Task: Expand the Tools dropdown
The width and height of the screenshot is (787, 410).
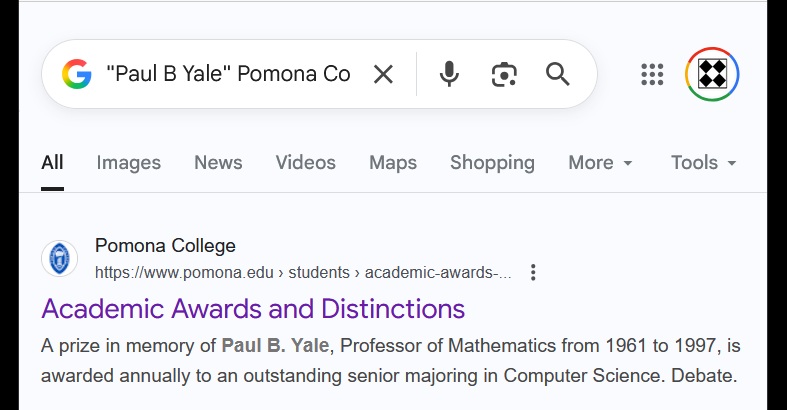Action: 703,162
